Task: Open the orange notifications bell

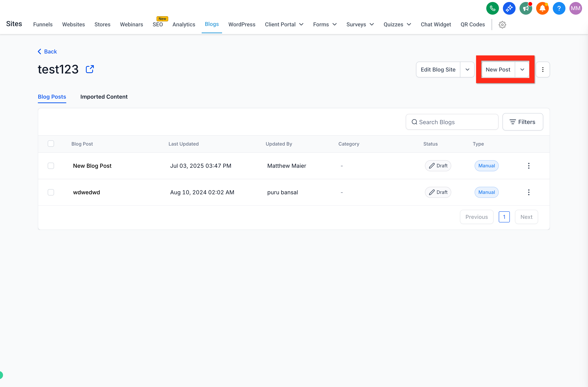Action: tap(542, 8)
